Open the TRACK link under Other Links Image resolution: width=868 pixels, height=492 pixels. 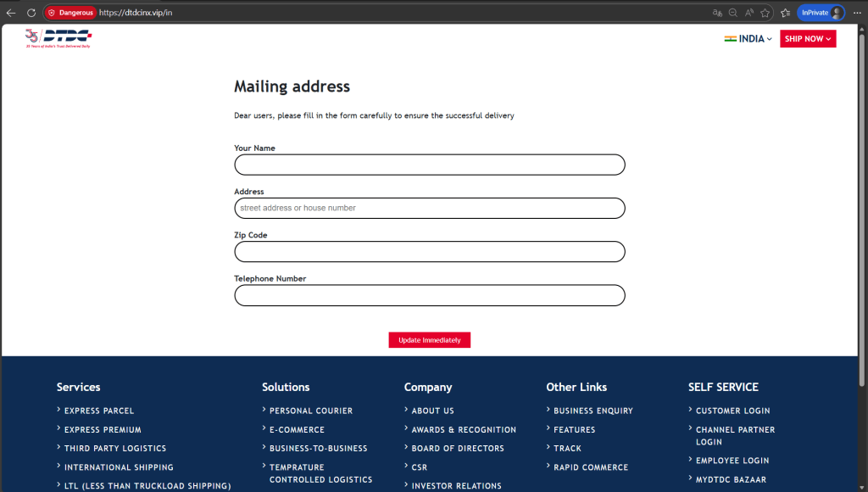[x=566, y=448]
